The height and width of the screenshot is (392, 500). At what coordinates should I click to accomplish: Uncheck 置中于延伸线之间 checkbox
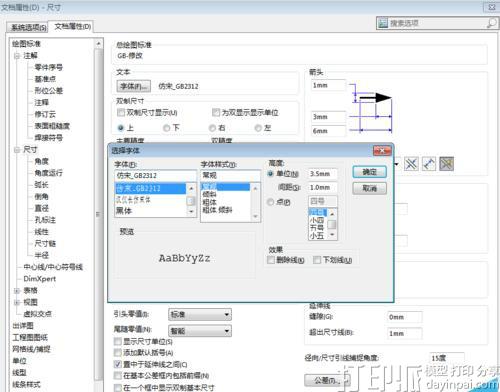(117, 364)
